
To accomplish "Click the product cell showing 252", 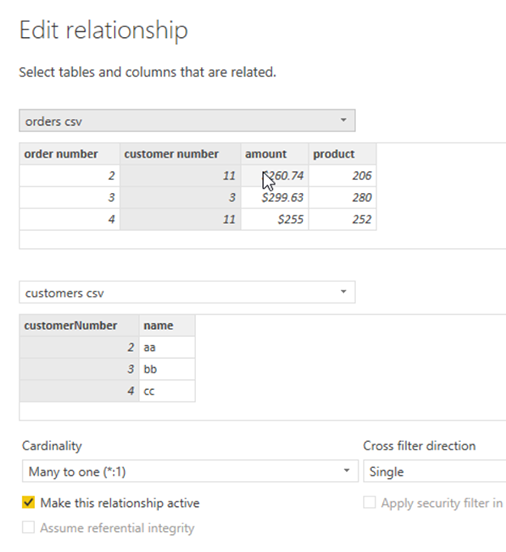I will coord(342,219).
